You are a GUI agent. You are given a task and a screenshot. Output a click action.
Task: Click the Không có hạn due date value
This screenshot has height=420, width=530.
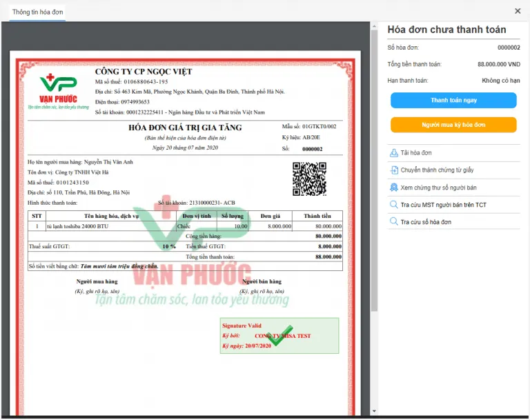tap(500, 81)
